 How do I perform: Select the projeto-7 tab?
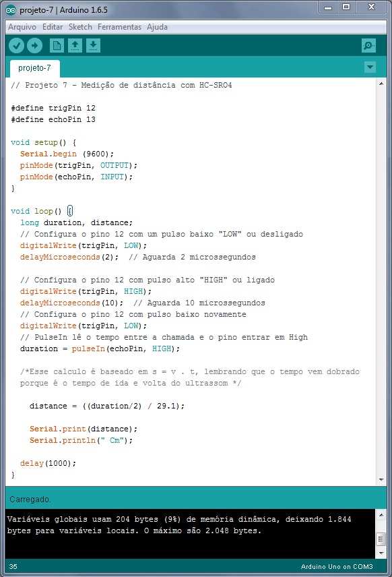pyautogui.click(x=34, y=68)
